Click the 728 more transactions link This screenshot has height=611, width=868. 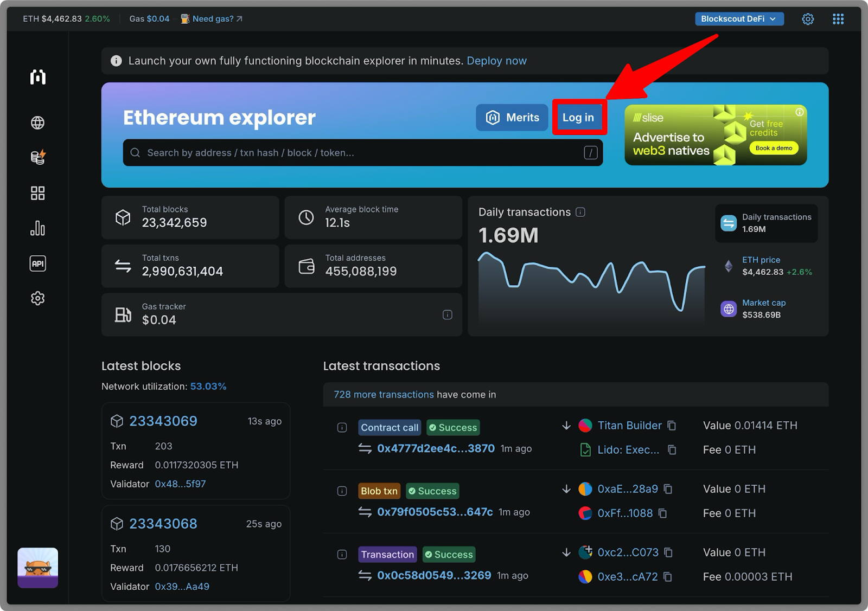(x=384, y=395)
